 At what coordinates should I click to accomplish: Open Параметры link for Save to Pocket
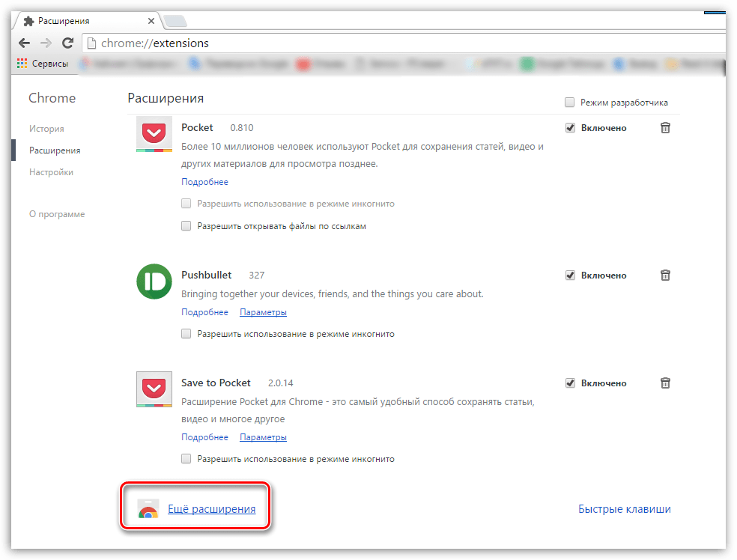coord(263,437)
